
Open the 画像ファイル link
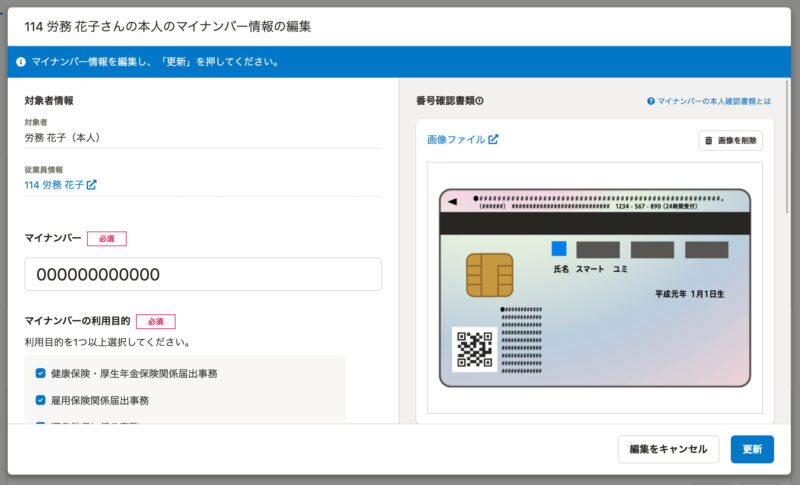point(462,139)
